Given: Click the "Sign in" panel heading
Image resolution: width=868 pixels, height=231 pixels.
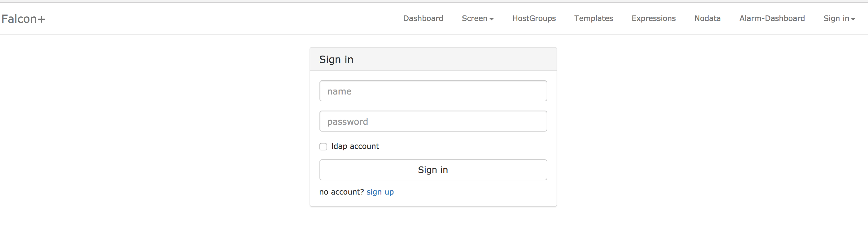Looking at the screenshot, I should pos(336,60).
